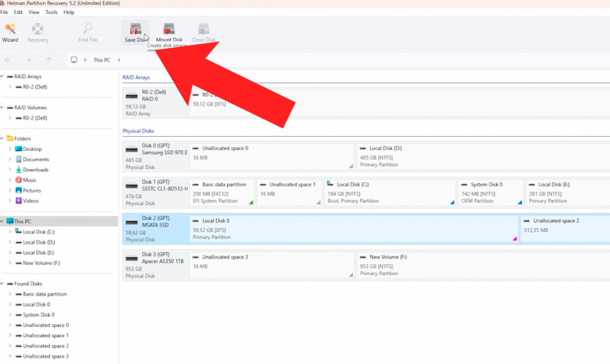The image size is (610, 364).
Task: Select Basic data partition FAT32 block
Action: tap(222, 192)
